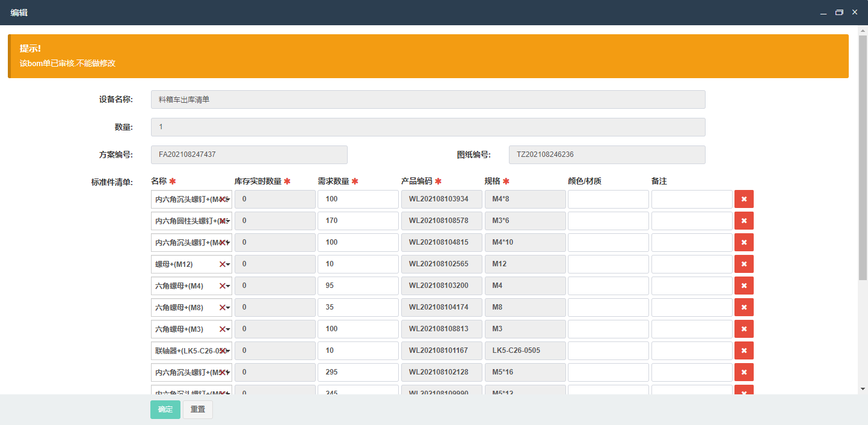
Task: Expand the 六角螺母+(M4) dropdown caret
Action: tap(229, 286)
